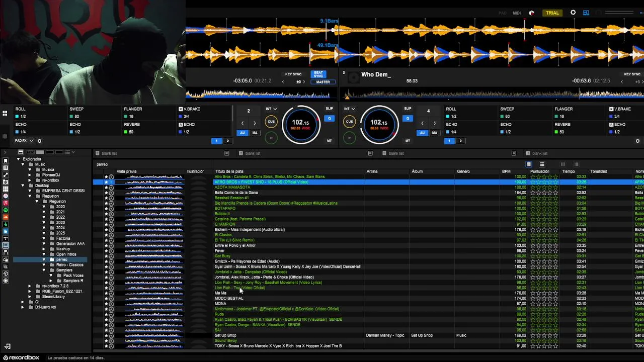This screenshot has height=362, width=644.
Task: Click the deck 1 CUE button
Action: (271, 121)
